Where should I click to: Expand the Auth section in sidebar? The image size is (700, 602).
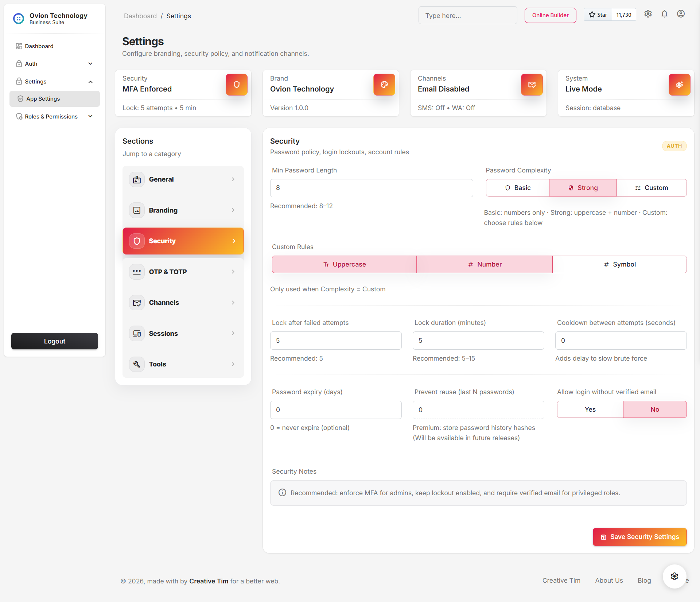click(x=54, y=63)
